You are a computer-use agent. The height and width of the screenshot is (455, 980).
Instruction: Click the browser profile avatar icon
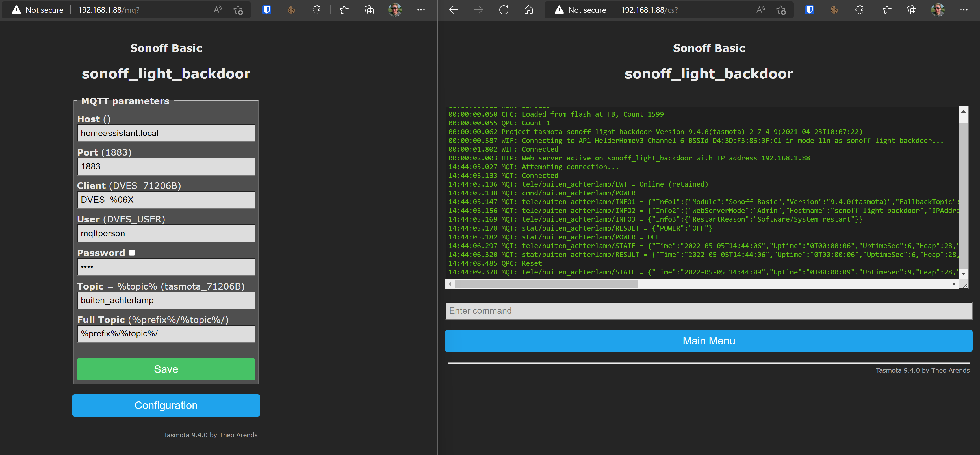point(938,10)
